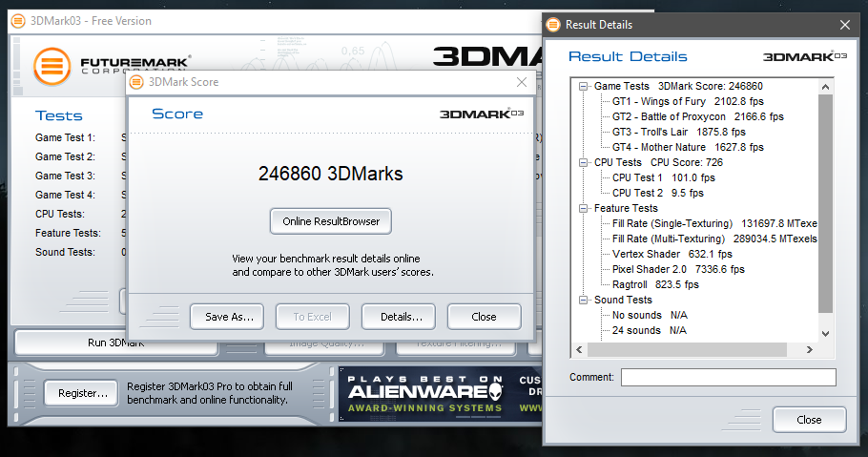This screenshot has width=868, height=457.
Task: Open Details... from the Score dialog
Action: (x=399, y=317)
